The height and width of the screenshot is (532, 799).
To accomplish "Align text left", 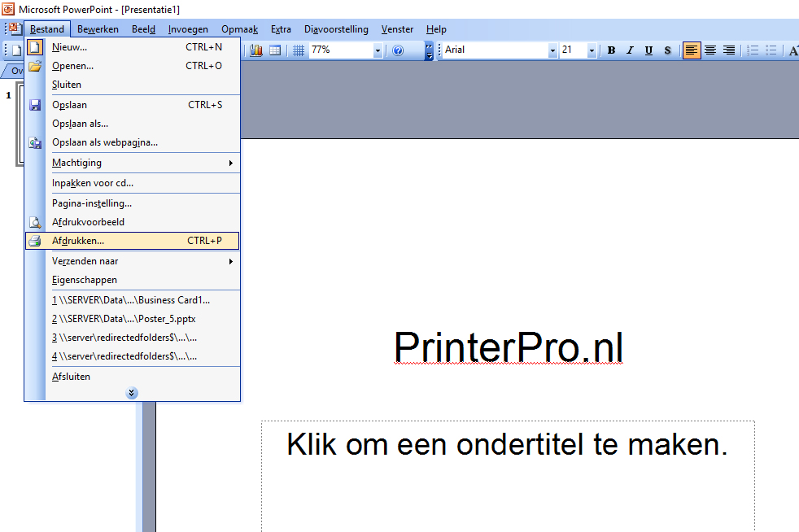I will pyautogui.click(x=692, y=50).
